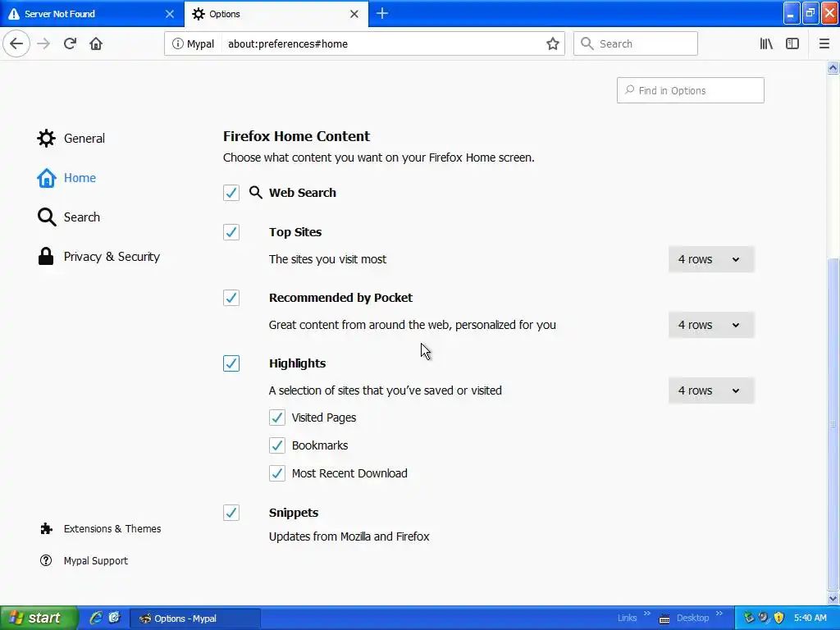840x630 pixels.
Task: Click the Desktop toolbar icon in taskbar
Action: coord(664,619)
